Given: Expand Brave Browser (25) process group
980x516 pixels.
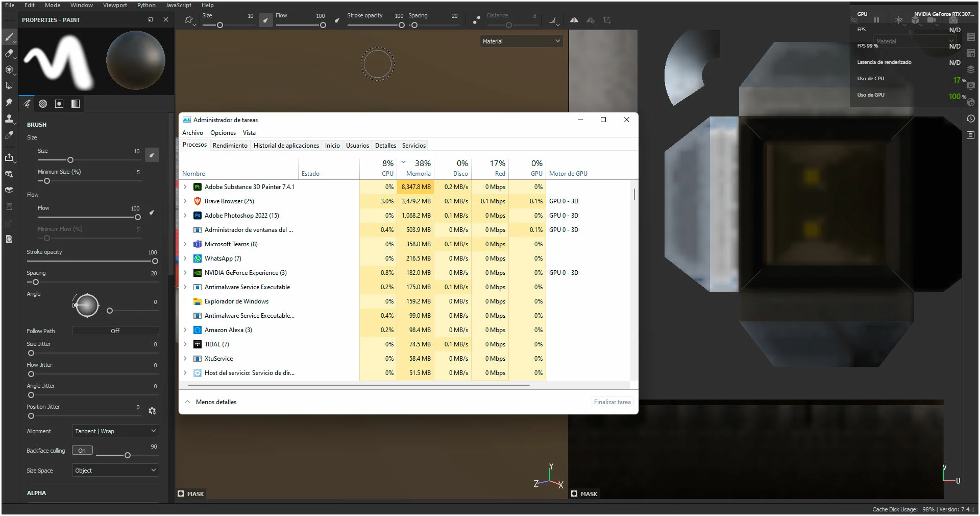Looking at the screenshot, I should [x=185, y=201].
